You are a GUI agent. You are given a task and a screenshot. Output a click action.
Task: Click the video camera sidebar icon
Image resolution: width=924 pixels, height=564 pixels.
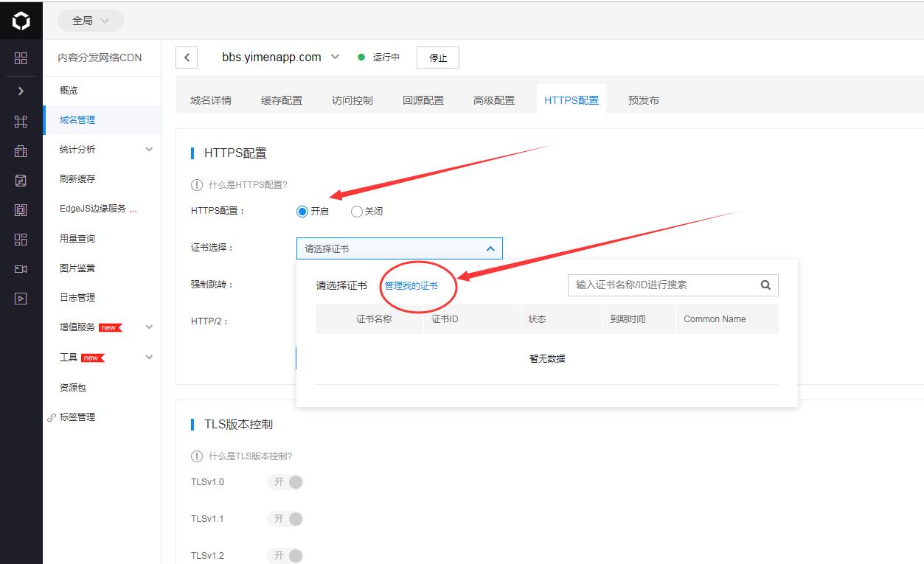click(21, 269)
